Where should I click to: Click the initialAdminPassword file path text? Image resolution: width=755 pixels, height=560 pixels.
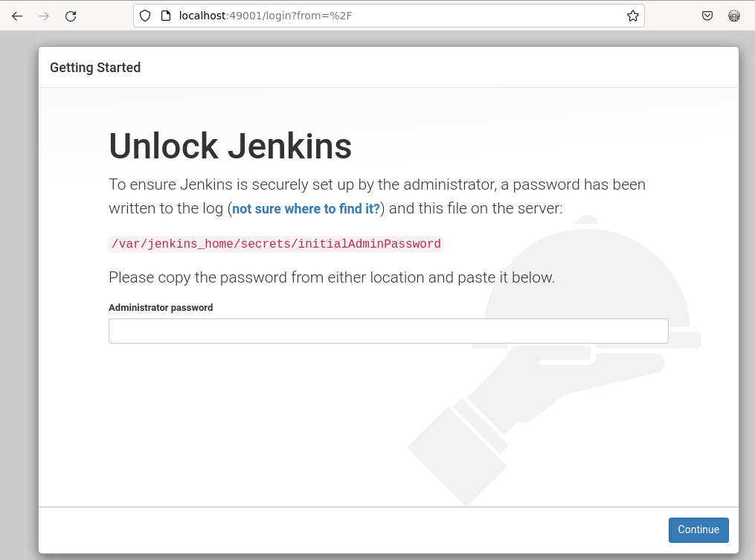point(276,244)
